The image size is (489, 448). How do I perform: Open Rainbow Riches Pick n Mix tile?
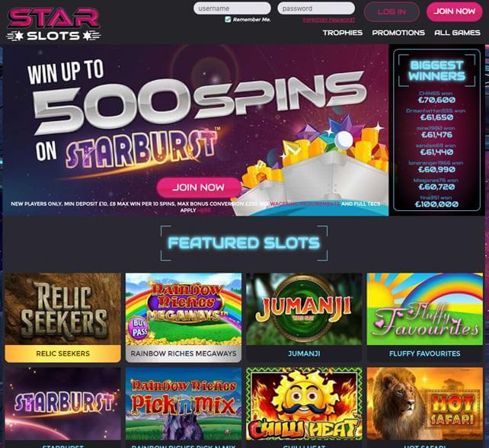click(x=184, y=404)
